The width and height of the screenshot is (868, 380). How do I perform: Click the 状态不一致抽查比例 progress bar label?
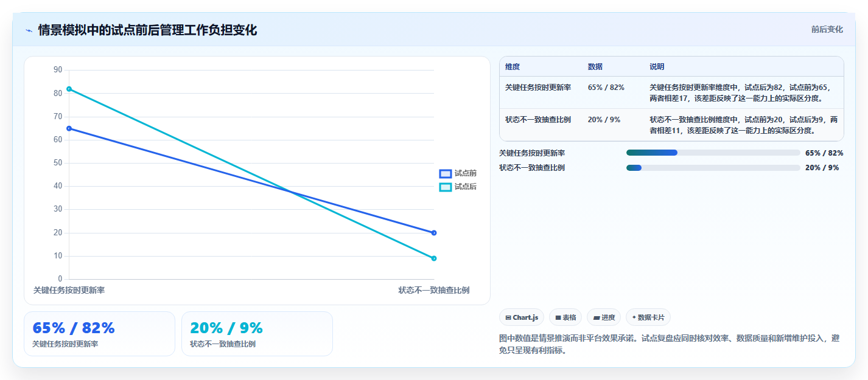532,168
